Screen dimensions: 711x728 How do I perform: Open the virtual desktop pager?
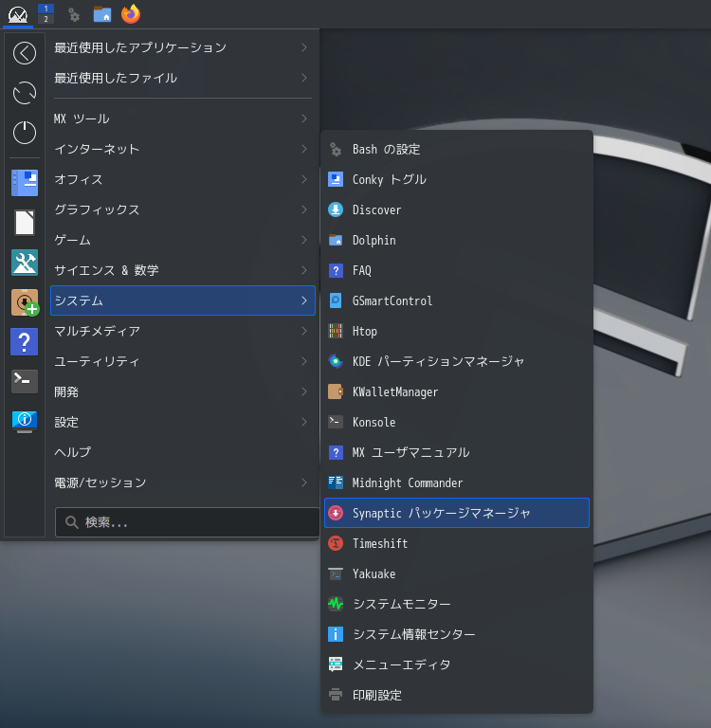46,13
